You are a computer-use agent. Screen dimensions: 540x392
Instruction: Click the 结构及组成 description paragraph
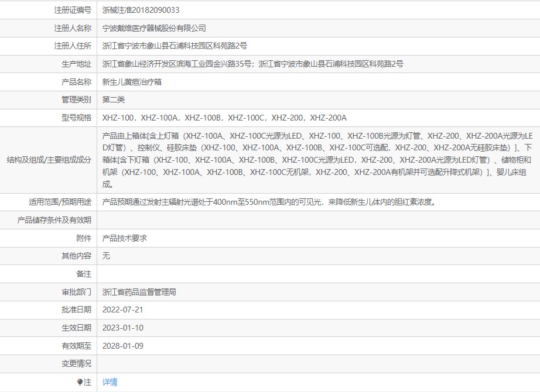click(x=317, y=160)
